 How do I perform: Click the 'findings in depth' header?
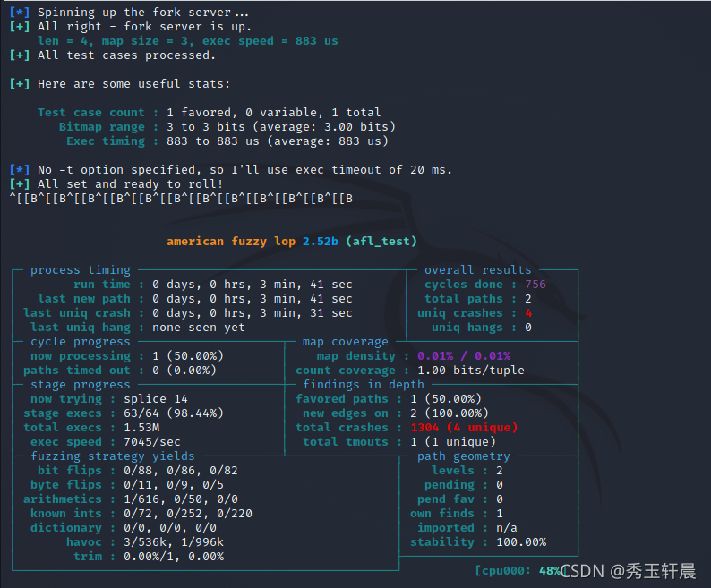point(364,385)
